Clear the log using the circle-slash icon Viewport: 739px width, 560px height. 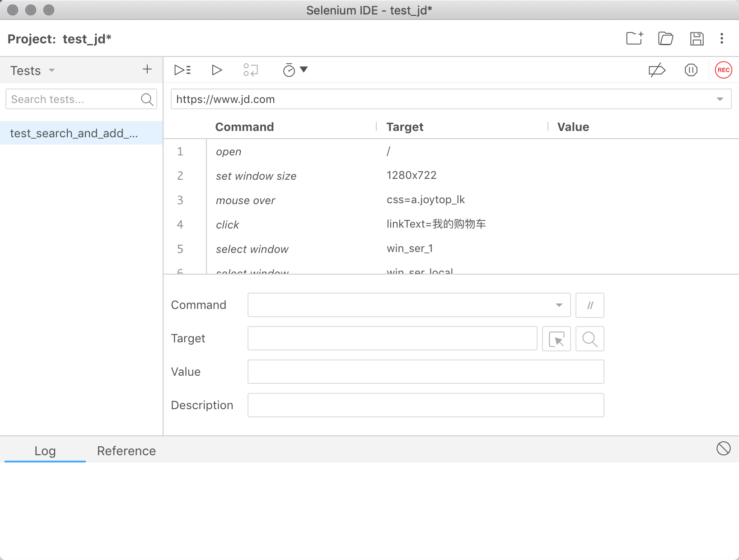click(x=723, y=448)
